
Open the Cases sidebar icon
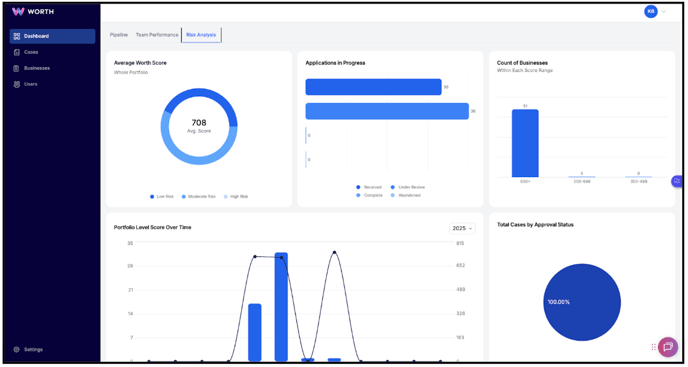pos(17,52)
